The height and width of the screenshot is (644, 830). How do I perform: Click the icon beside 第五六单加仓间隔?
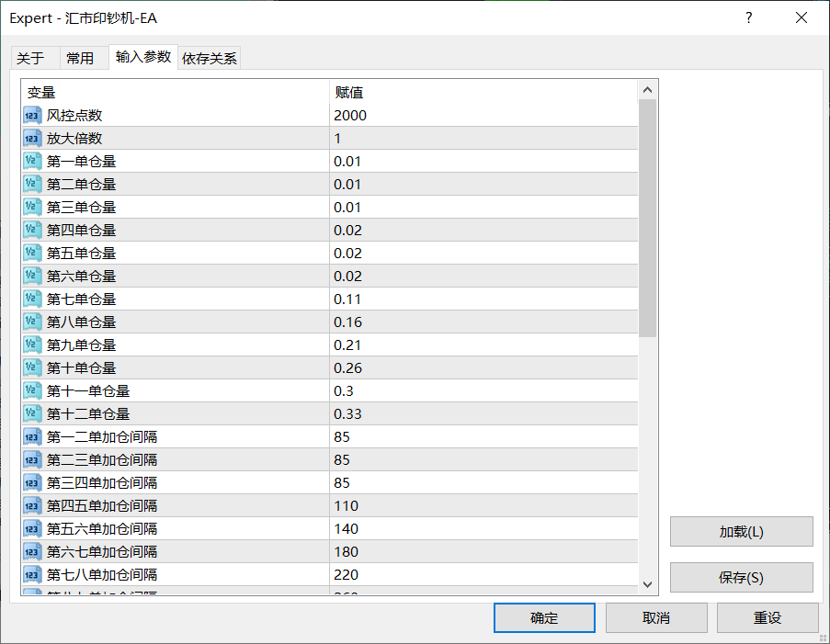point(32,528)
